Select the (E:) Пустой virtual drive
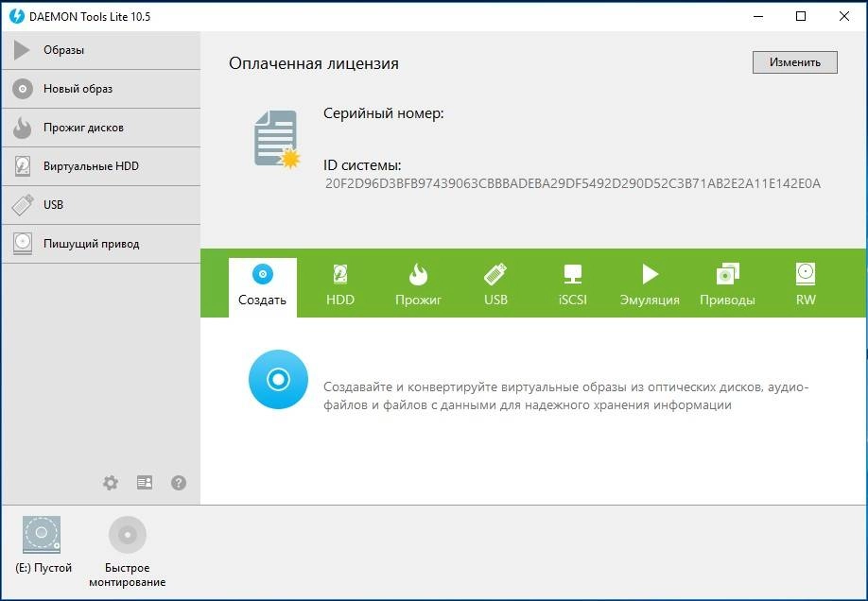 [43, 545]
